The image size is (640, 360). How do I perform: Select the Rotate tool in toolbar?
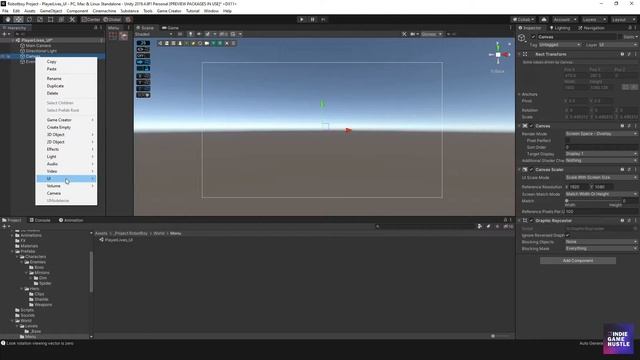[x=29, y=19]
